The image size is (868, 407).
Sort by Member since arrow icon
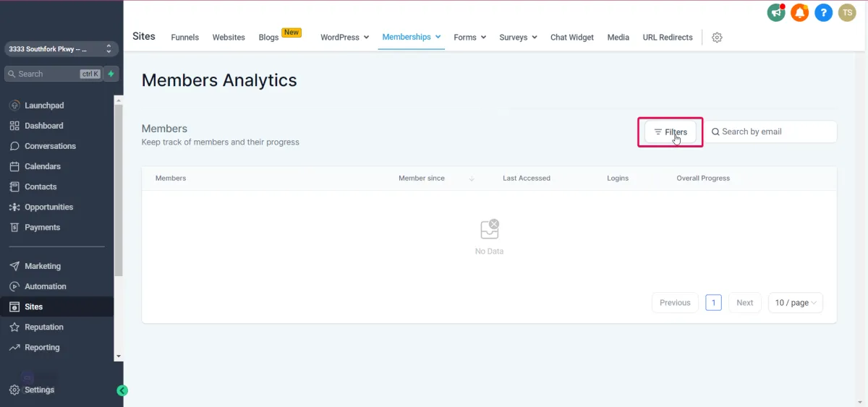(x=472, y=179)
